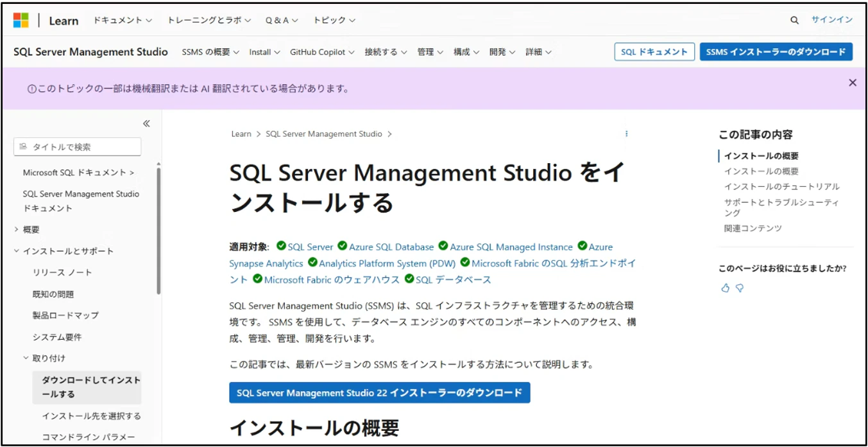Image resolution: width=868 pixels, height=447 pixels.
Task: Click the Learn site title
Action: coord(64,21)
